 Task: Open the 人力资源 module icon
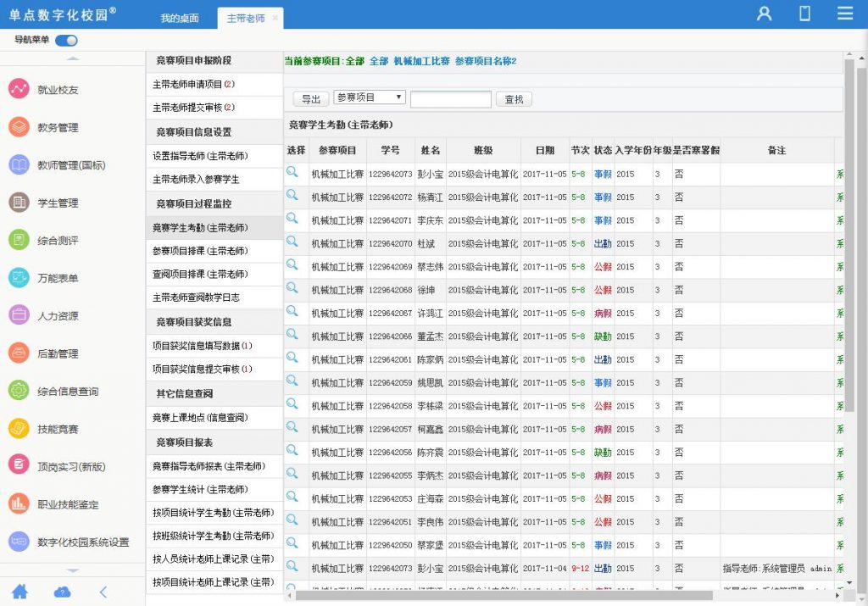click(19, 315)
